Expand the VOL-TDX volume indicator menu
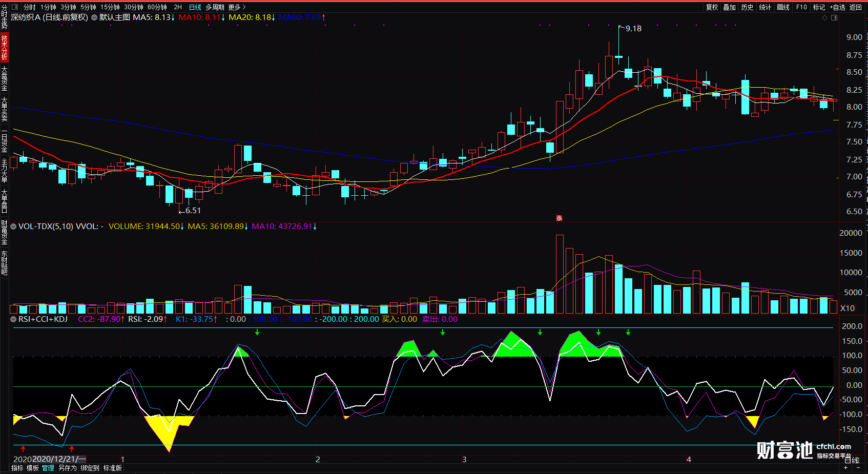868x474 pixels. click(x=13, y=226)
